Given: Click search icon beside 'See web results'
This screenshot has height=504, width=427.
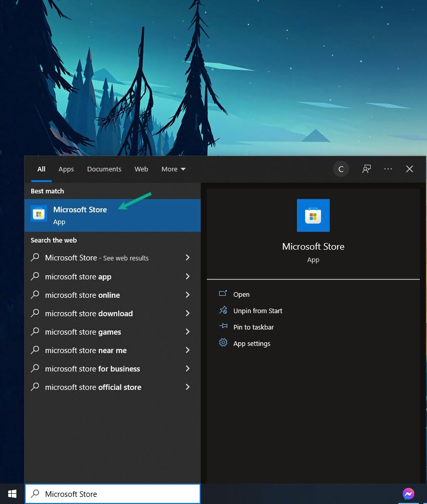Looking at the screenshot, I should (35, 257).
